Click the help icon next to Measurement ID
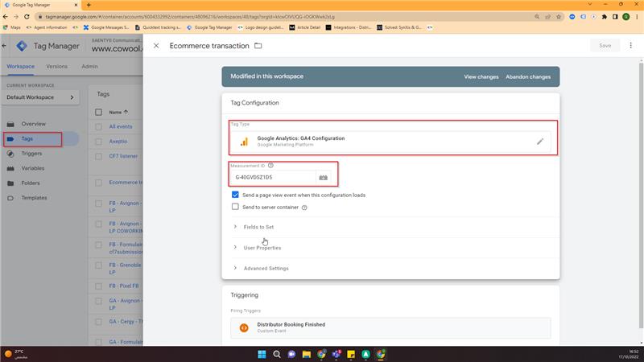Screen dimensions: 644x362 click(x=270, y=165)
